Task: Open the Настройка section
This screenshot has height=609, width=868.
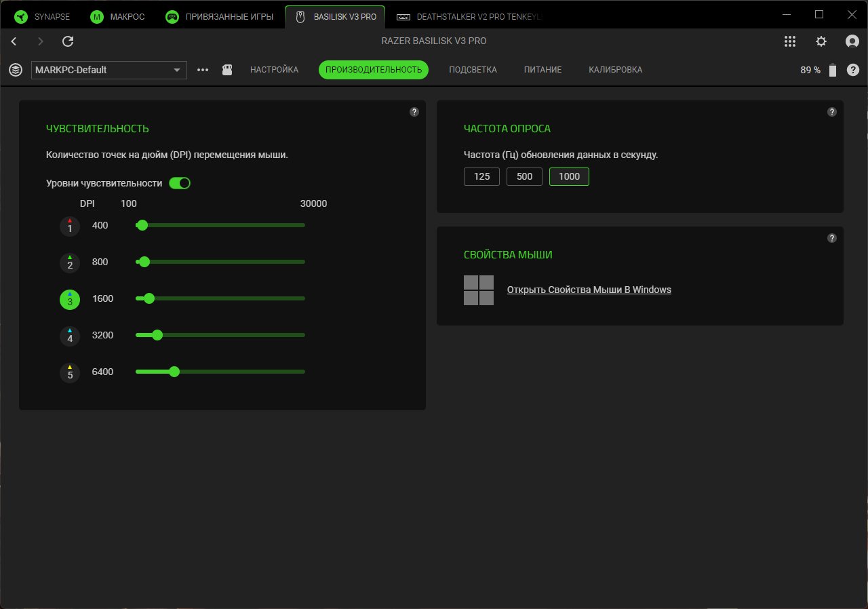Action: pyautogui.click(x=275, y=70)
